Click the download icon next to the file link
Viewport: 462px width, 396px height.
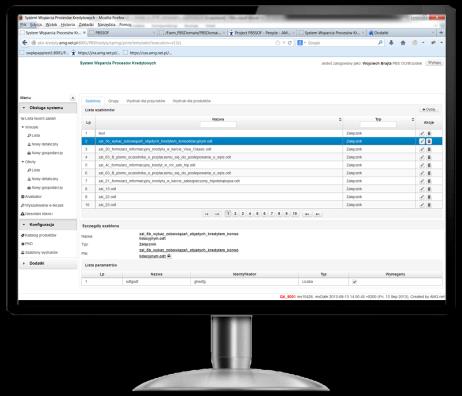pyautogui.click(x=169, y=256)
